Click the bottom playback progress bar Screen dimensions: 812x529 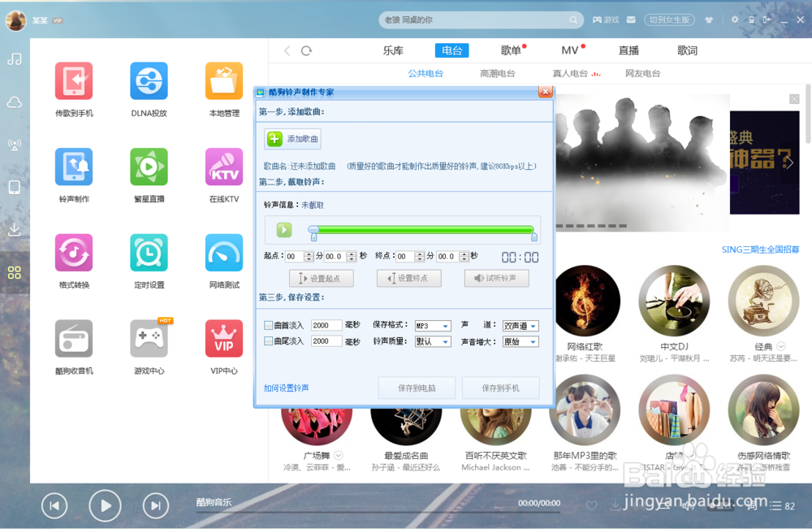378,512
